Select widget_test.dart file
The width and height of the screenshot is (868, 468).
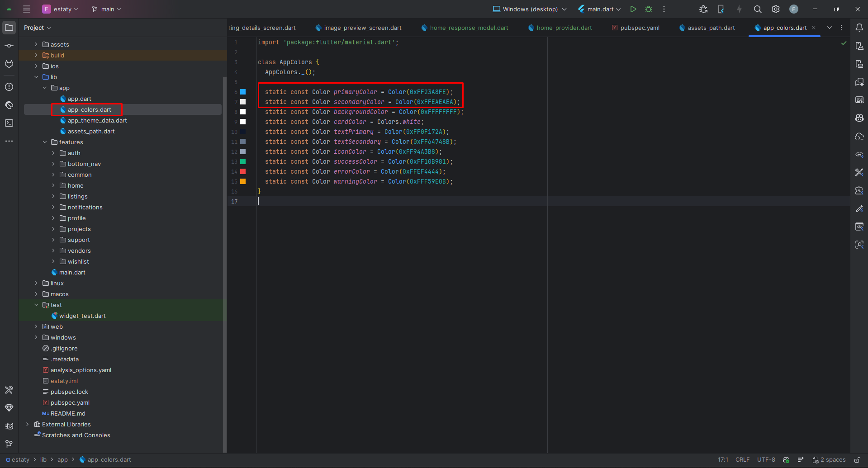[82, 316]
